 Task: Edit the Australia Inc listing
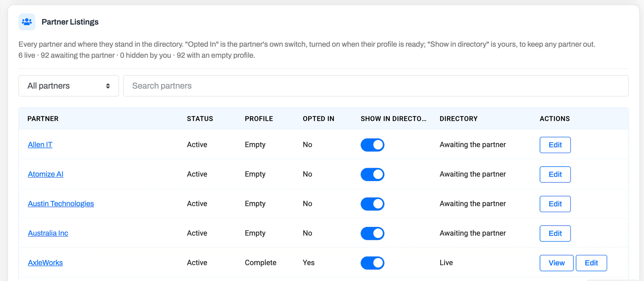coord(555,233)
